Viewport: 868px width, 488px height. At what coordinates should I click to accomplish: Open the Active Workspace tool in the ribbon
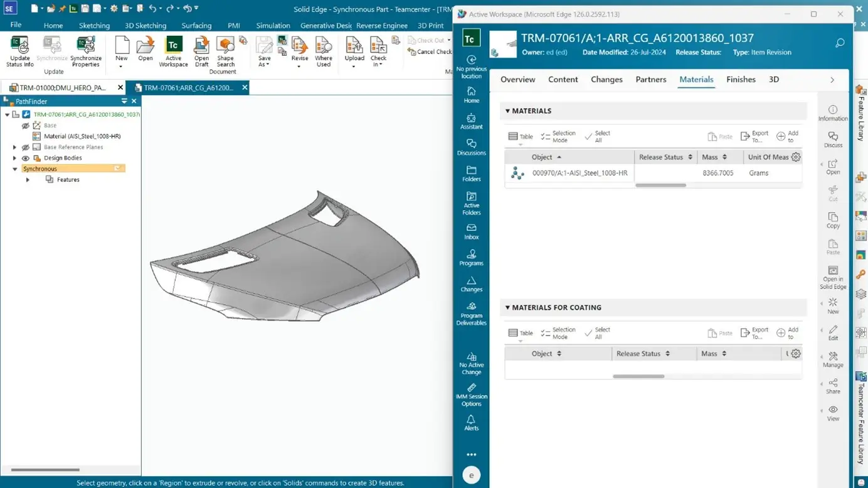173,50
